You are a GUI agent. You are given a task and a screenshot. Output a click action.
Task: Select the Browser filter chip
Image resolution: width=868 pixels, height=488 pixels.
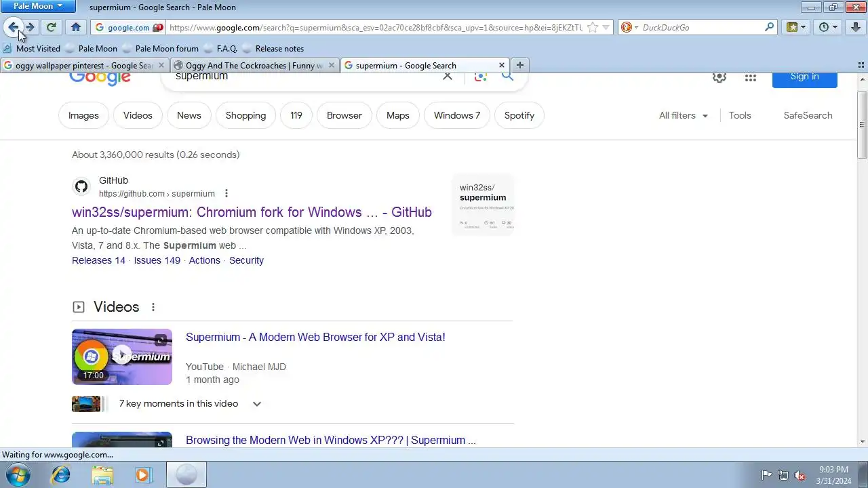(344, 115)
